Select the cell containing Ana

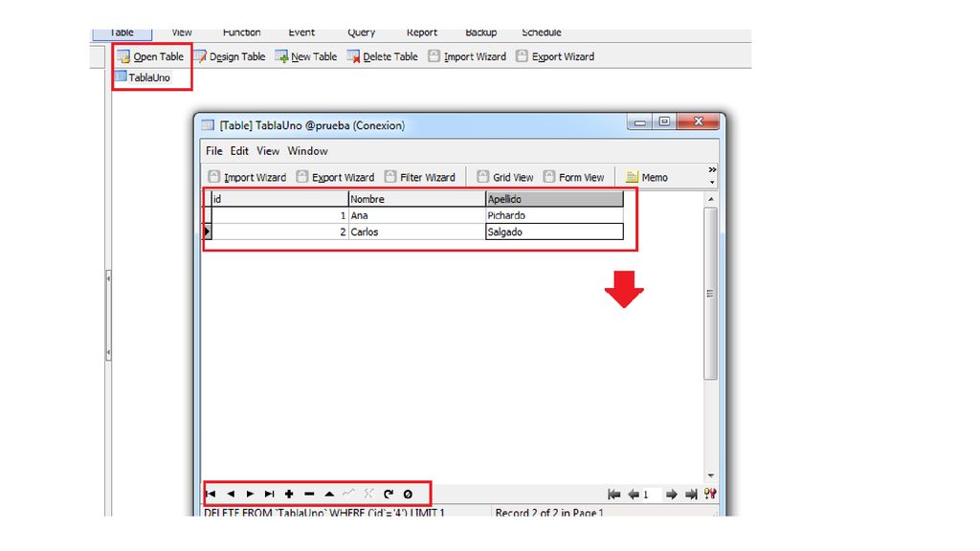[x=417, y=215]
